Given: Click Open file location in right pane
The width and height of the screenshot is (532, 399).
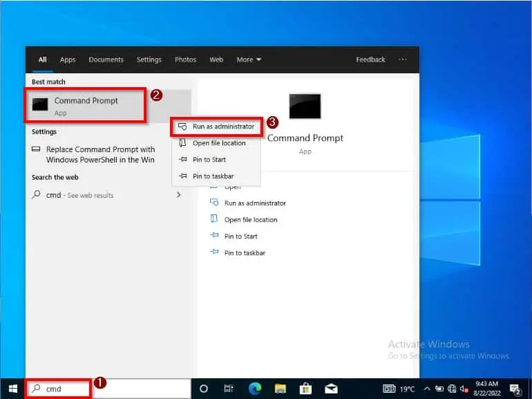Looking at the screenshot, I should coord(244,220).
